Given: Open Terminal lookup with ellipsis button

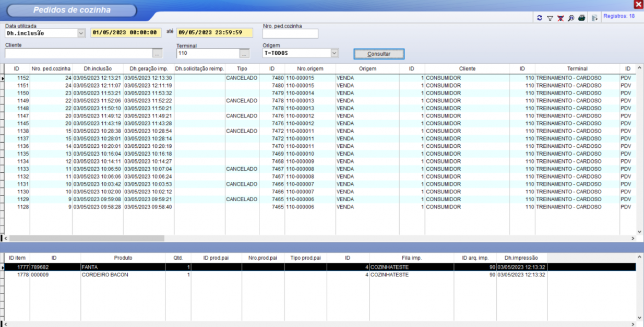Looking at the screenshot, I should click(244, 53).
